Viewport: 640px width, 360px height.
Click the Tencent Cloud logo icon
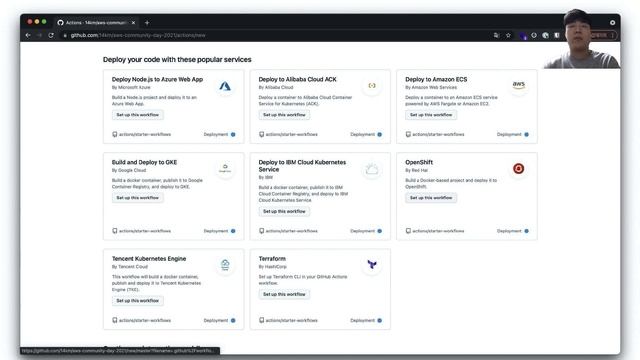pyautogui.click(x=225, y=264)
